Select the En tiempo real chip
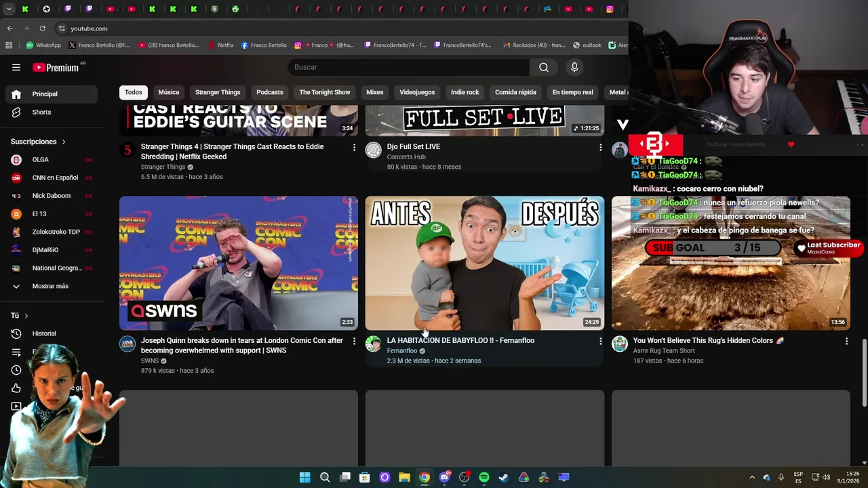The width and height of the screenshot is (868, 488). click(x=572, y=92)
